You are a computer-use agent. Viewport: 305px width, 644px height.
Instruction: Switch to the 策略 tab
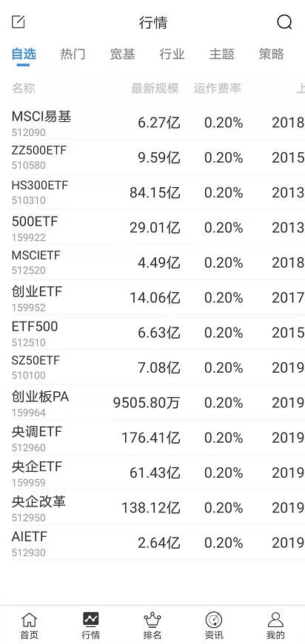point(271,54)
